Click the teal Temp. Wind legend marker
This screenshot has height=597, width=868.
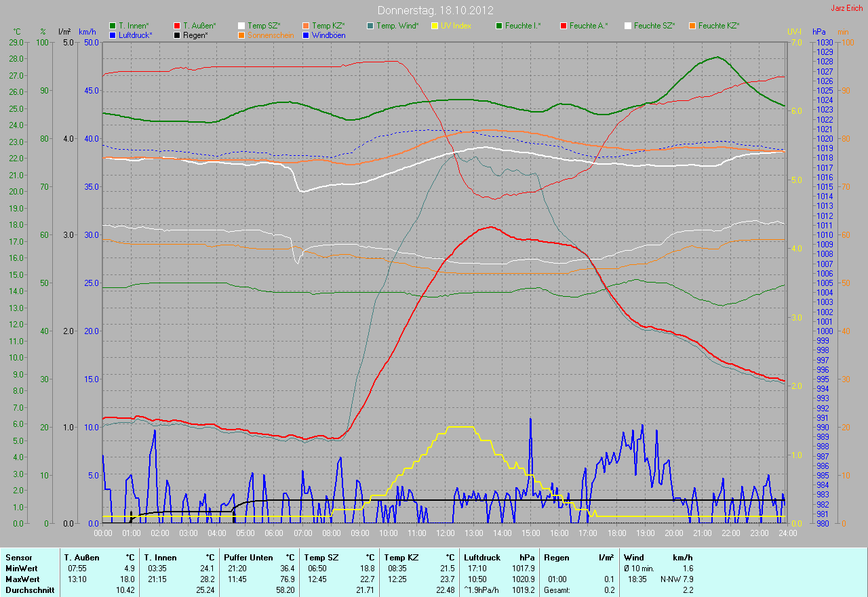click(x=370, y=26)
